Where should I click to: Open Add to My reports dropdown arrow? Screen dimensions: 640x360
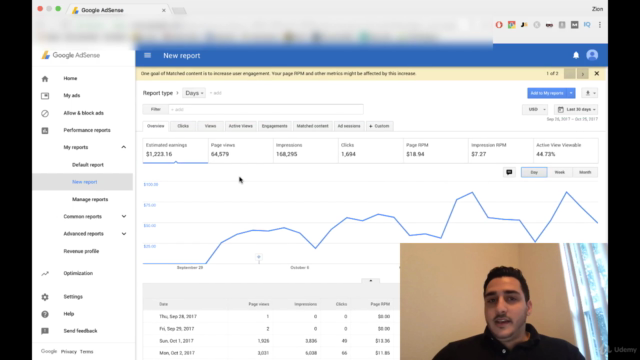(571, 93)
